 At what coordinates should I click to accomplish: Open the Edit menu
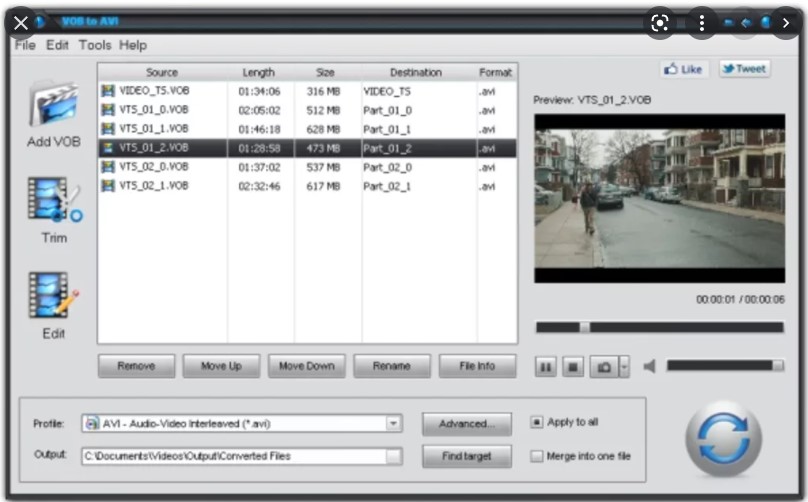[x=57, y=45]
